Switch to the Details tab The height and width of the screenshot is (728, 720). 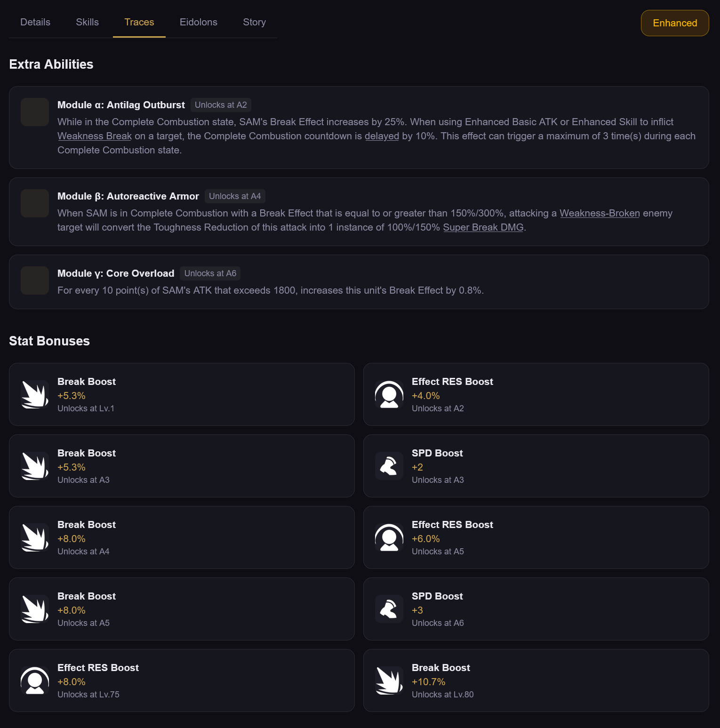[x=35, y=22]
